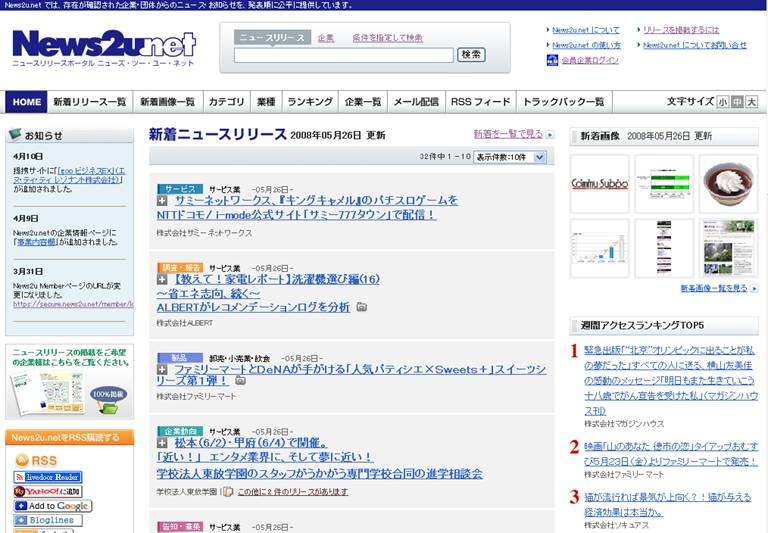Click the 新着画像一覧を見る link
Viewport: 768px width, 533px height.
click(x=714, y=289)
